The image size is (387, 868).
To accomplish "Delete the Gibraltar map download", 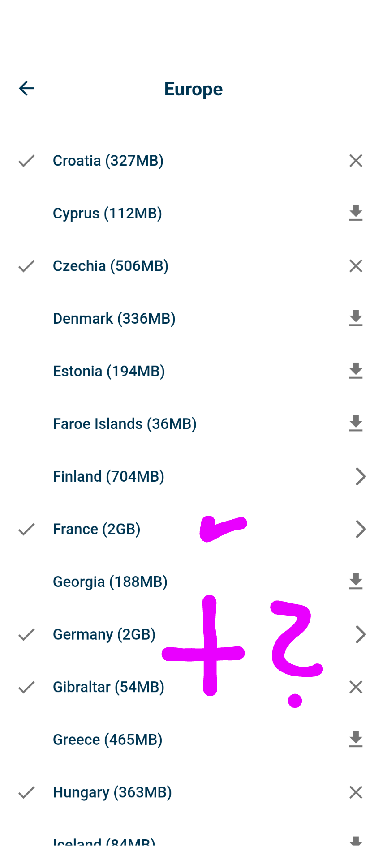I will pos(356,687).
